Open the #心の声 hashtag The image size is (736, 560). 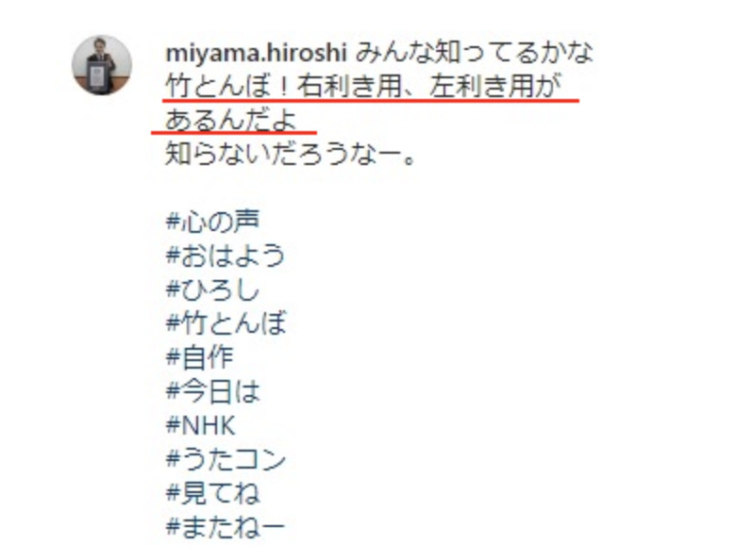(x=212, y=222)
